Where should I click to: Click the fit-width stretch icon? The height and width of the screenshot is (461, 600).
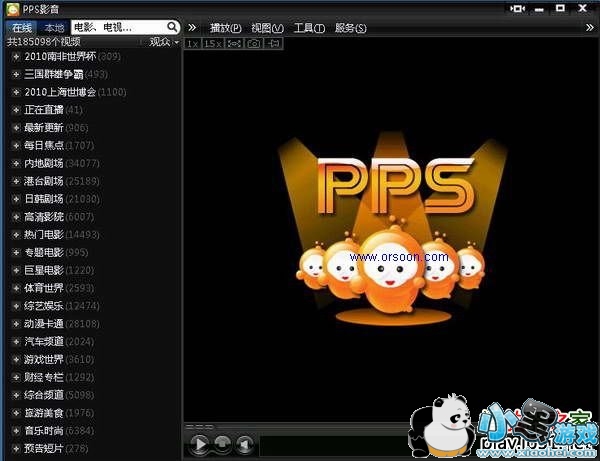click(x=234, y=44)
